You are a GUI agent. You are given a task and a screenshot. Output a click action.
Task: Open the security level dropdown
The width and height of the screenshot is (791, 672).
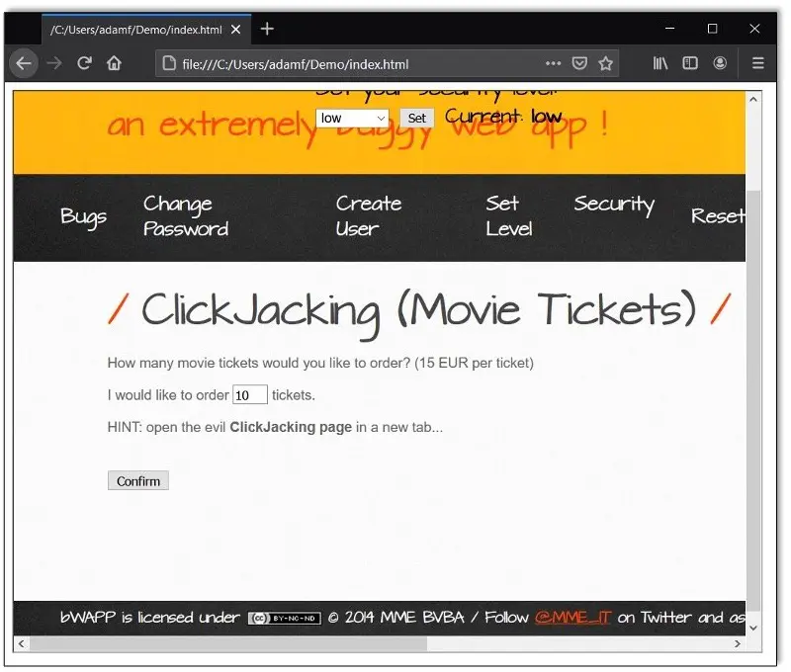click(x=352, y=118)
